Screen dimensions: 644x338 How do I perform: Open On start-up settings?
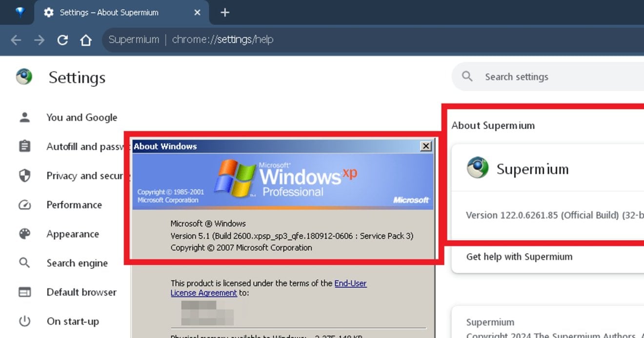[73, 321]
